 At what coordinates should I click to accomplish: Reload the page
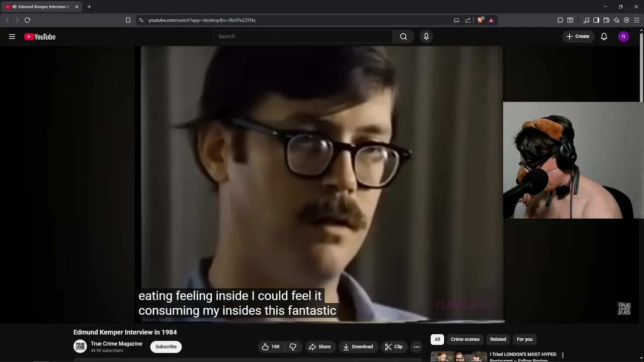tap(27, 20)
